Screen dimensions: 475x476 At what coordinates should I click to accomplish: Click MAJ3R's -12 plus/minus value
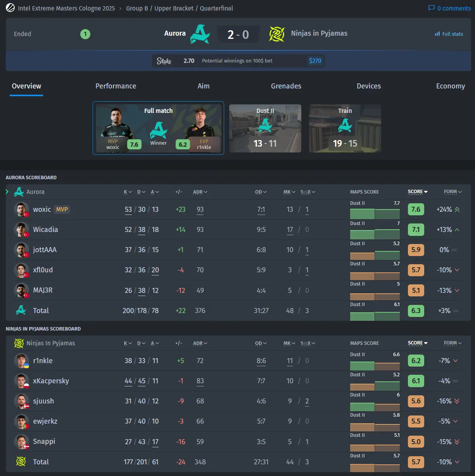180,291
